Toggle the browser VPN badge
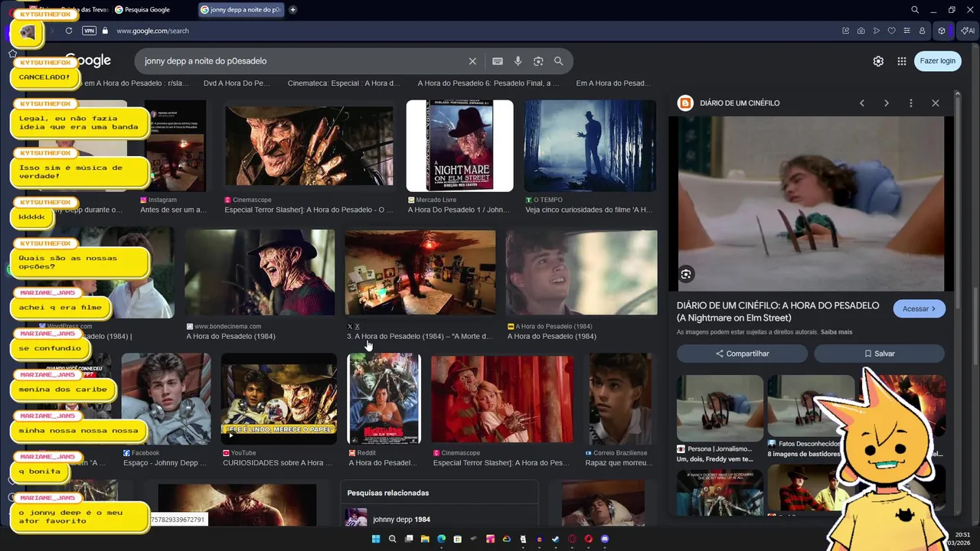Viewport: 980px width, 551px height. [90, 31]
